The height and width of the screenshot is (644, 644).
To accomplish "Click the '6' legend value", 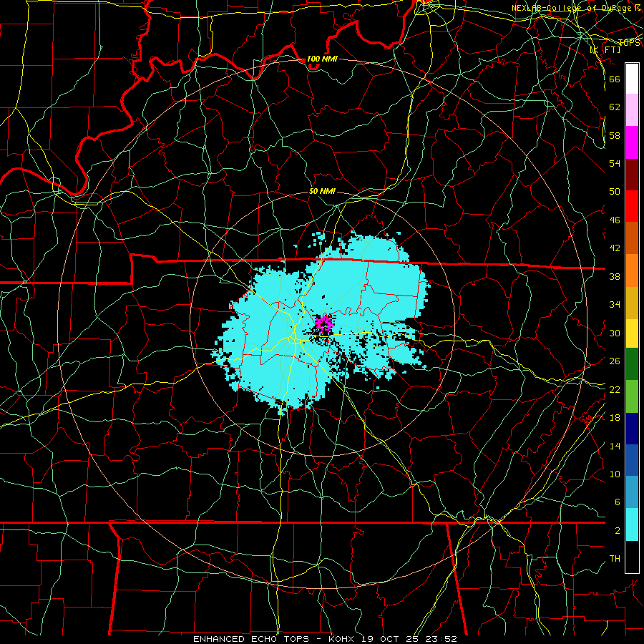I will click(618, 502).
